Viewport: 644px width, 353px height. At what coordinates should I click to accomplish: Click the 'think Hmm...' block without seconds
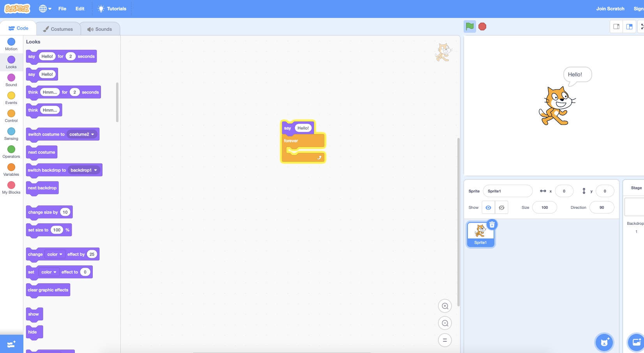pyautogui.click(x=33, y=110)
